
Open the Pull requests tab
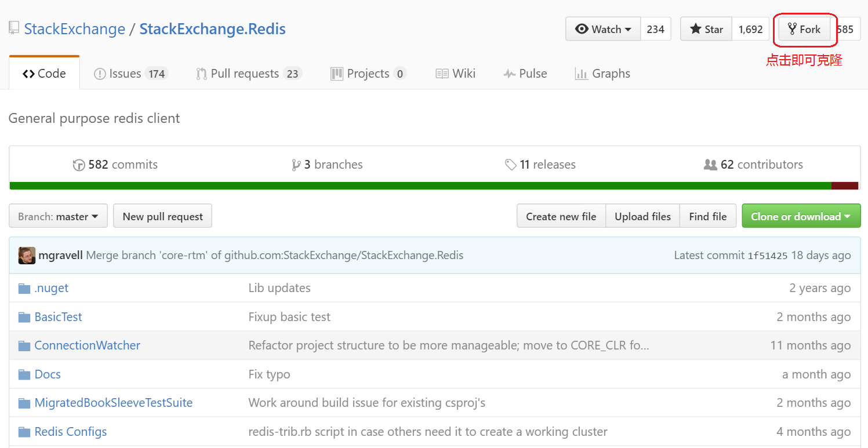click(x=248, y=74)
